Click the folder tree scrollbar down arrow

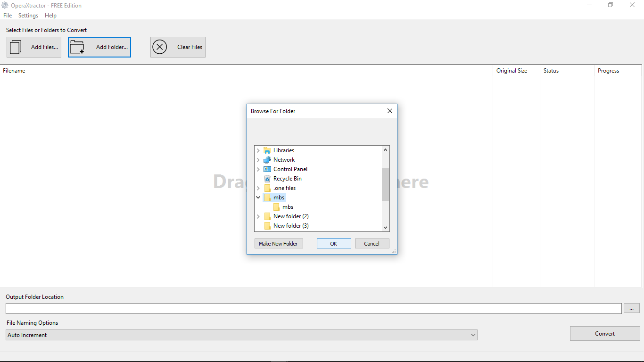click(386, 227)
